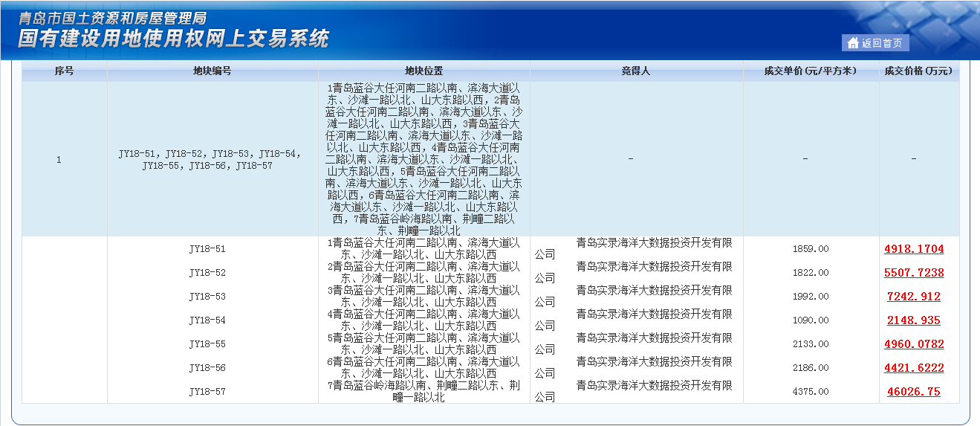The height and width of the screenshot is (426, 980).
Task: Click the JY18-54 row location text
Action: pyautogui.click(x=424, y=320)
